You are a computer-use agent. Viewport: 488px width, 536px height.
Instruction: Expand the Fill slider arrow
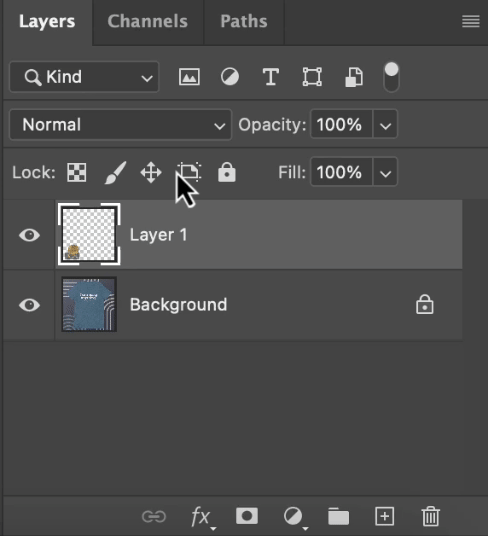coord(385,172)
